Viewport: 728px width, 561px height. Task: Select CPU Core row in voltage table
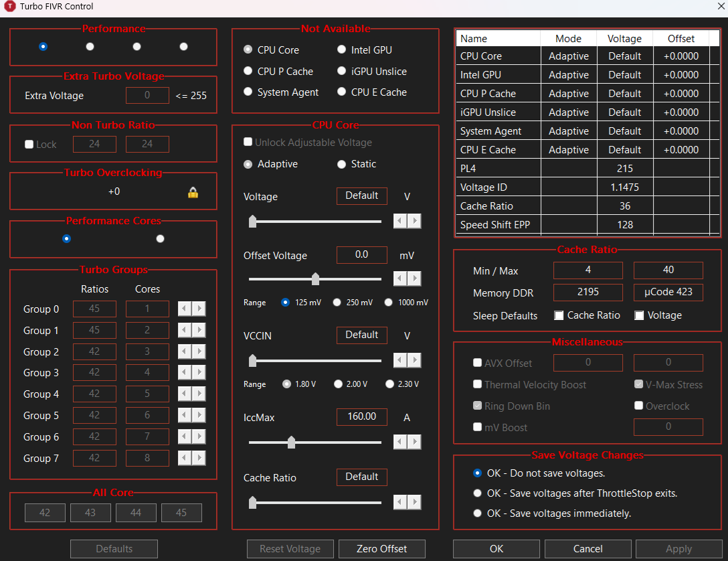pyautogui.click(x=587, y=56)
